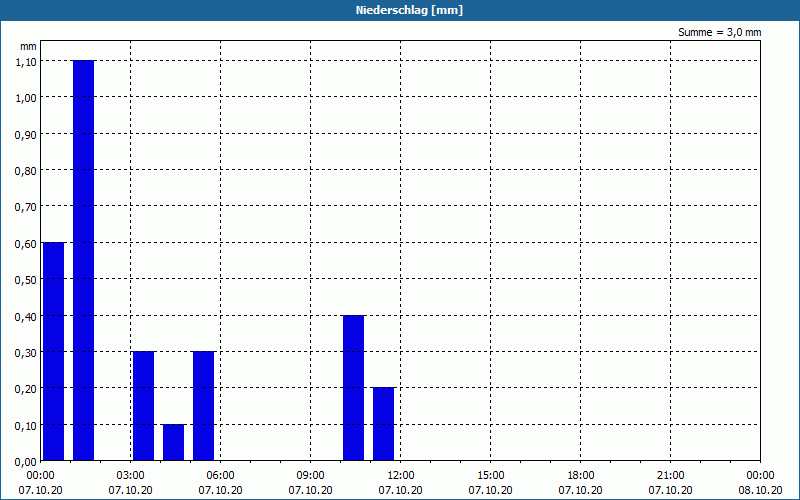Select the 0,10 y-axis value

(x=26, y=426)
